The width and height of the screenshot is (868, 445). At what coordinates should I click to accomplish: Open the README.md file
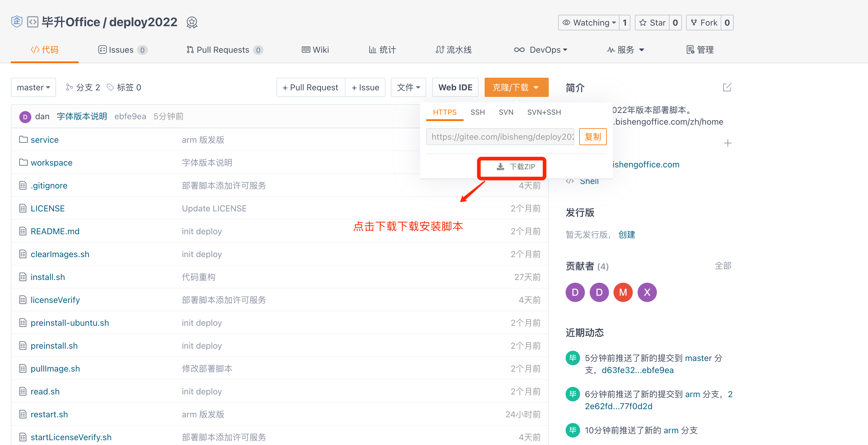tap(55, 232)
